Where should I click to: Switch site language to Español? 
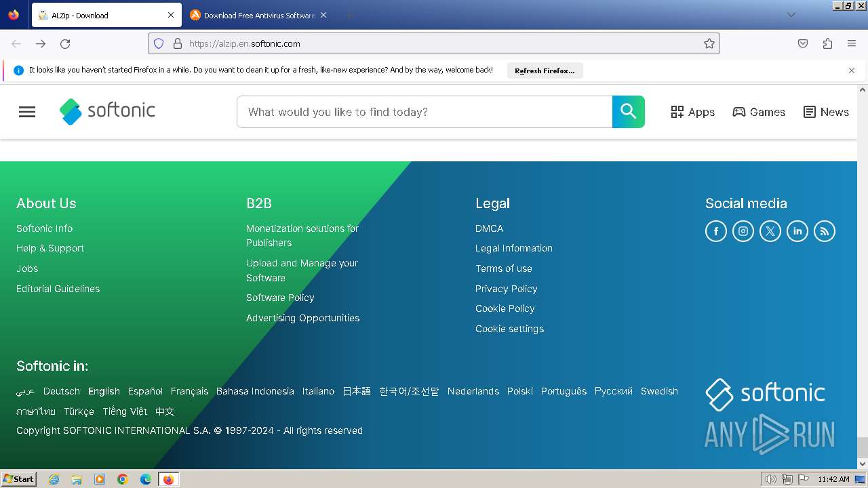pyautogui.click(x=145, y=391)
